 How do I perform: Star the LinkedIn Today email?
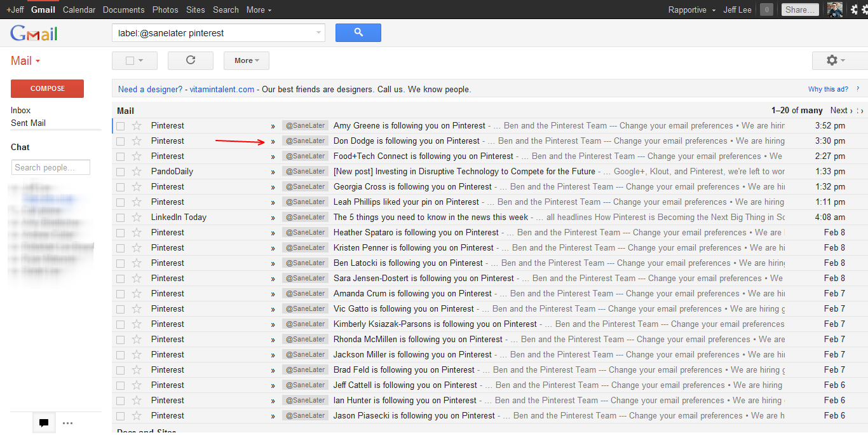[x=136, y=217]
